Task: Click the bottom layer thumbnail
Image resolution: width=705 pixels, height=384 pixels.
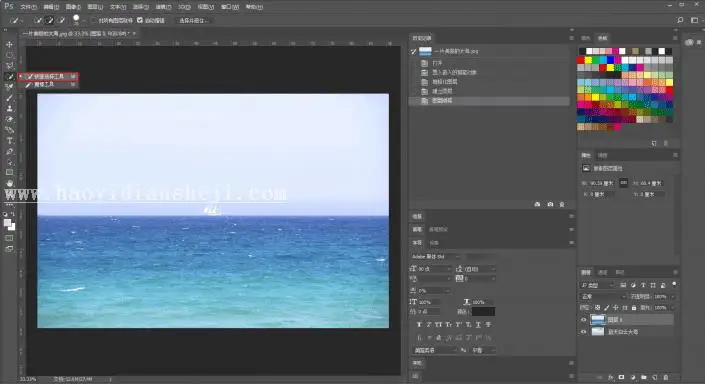Action: 598,332
